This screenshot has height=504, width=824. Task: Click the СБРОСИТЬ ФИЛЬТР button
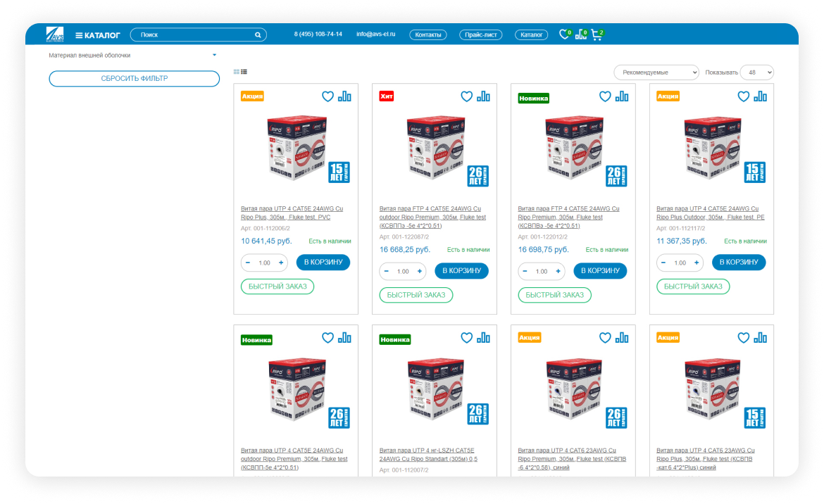[x=135, y=78]
